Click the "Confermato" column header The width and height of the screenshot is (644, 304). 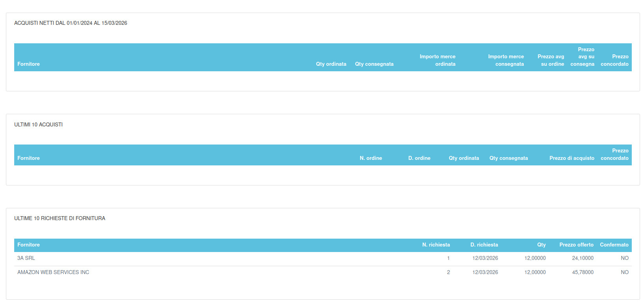[x=614, y=245]
